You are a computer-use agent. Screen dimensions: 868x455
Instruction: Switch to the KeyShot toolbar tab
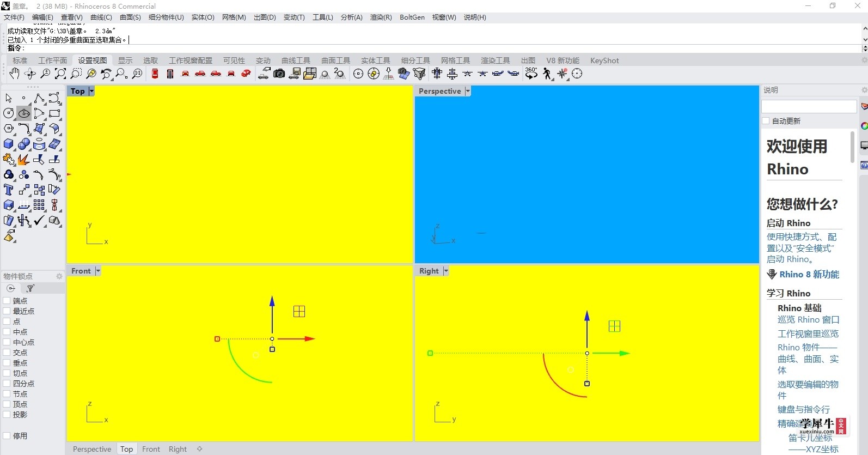pos(604,60)
